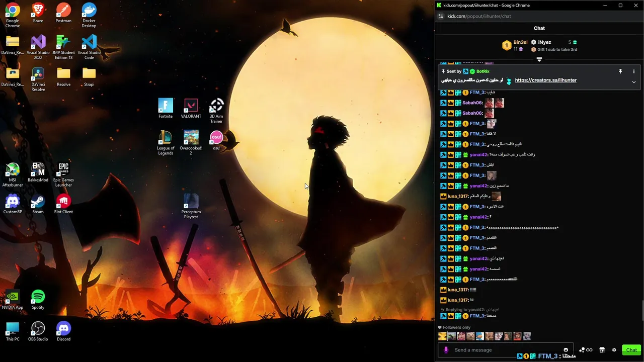Click the "Followers only" label
This screenshot has height=362, width=644.
point(456,327)
